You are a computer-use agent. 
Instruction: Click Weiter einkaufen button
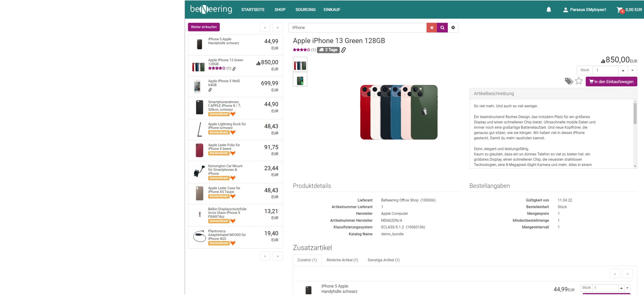coord(204,27)
